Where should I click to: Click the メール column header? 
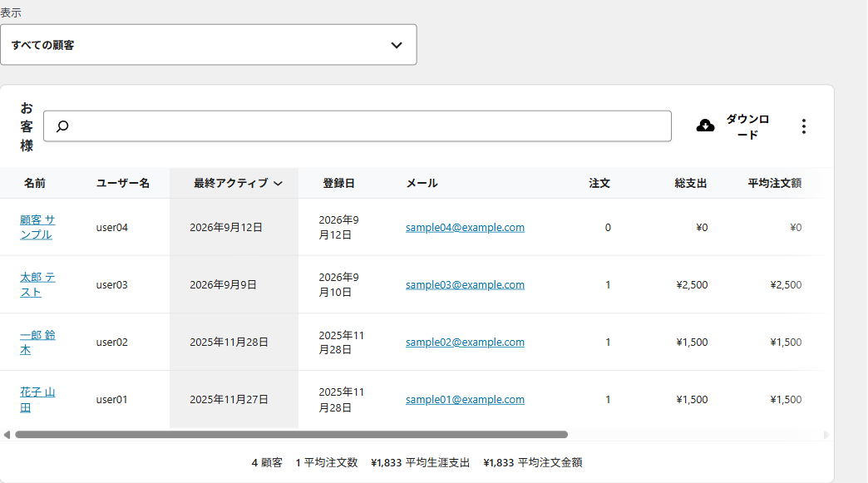point(422,183)
